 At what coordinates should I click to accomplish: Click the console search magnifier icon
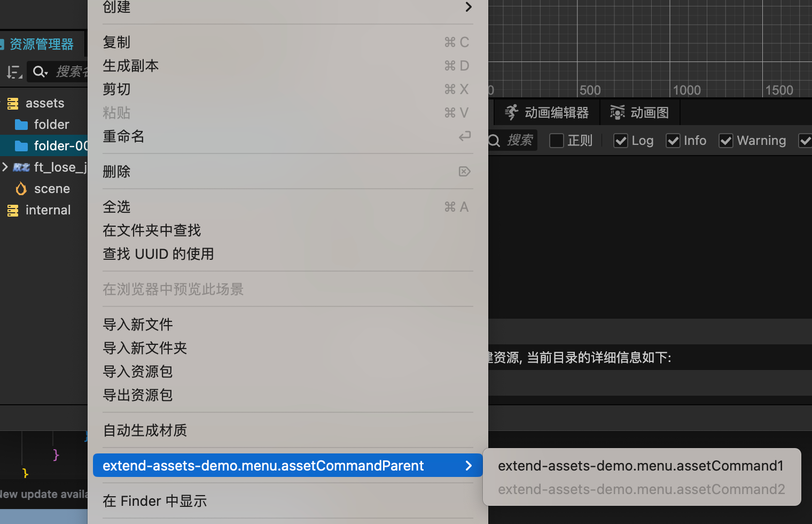coord(494,141)
